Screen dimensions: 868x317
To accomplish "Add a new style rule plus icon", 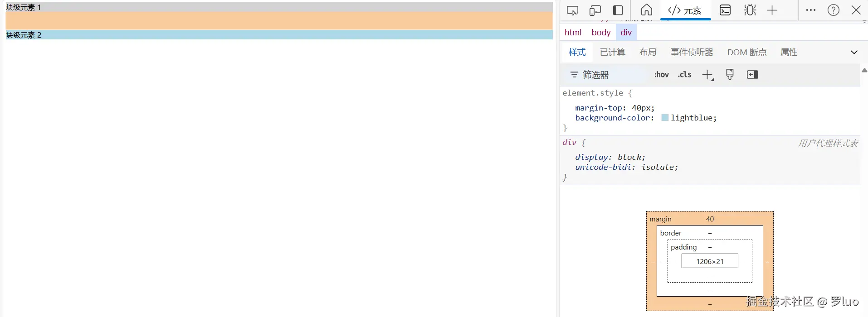I will 707,75.
